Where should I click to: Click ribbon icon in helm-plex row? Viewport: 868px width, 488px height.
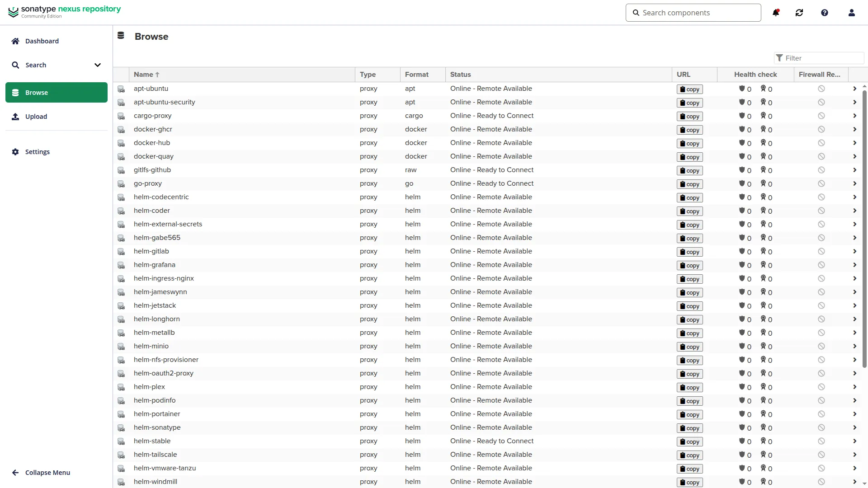(x=763, y=387)
